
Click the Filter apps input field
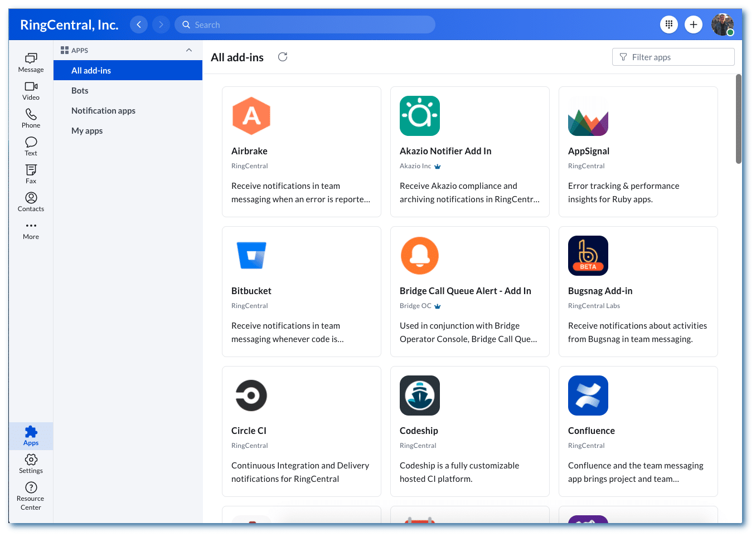673,57
